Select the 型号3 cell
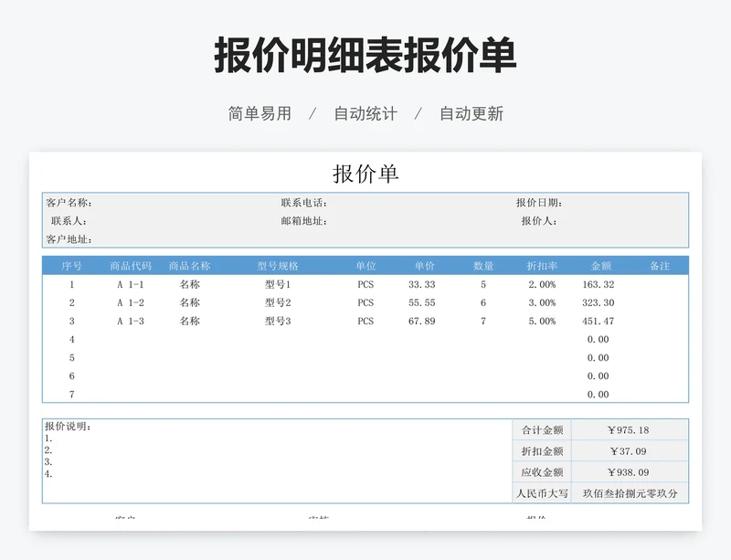Screen dimensions: 731x560 [278, 322]
